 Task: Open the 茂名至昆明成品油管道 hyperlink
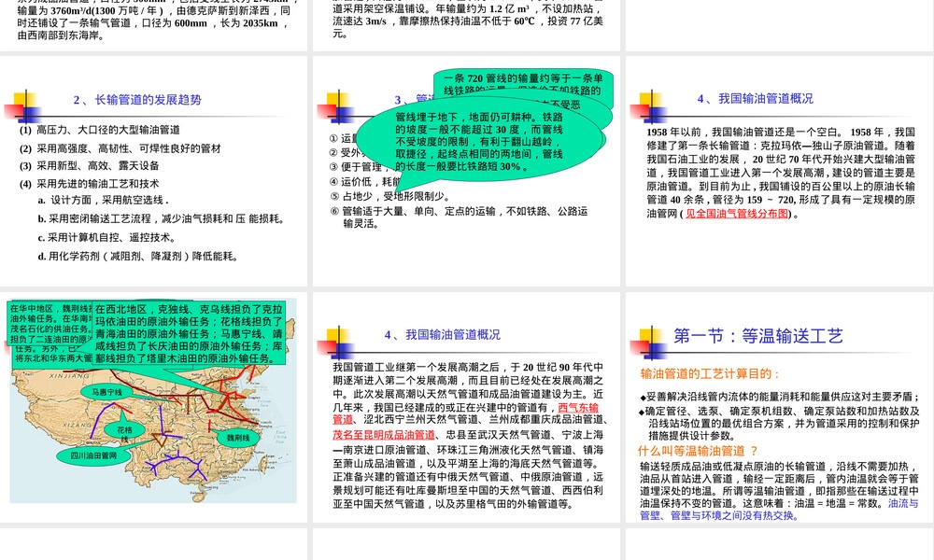coord(384,435)
